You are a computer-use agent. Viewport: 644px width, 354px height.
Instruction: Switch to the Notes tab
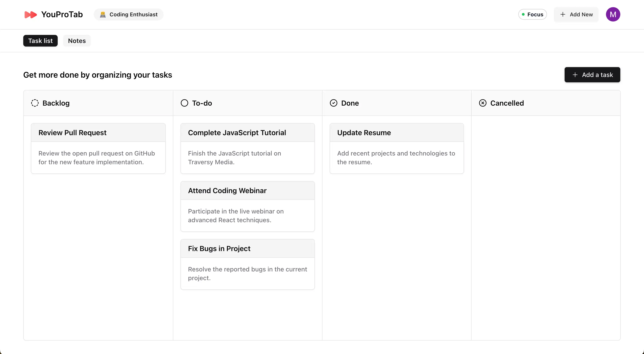tap(77, 41)
